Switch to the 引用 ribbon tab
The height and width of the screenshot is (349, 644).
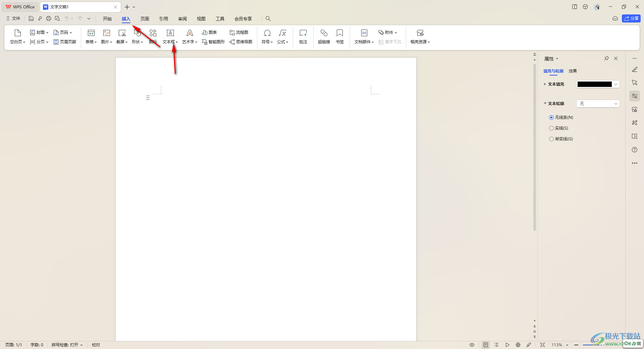click(x=164, y=19)
